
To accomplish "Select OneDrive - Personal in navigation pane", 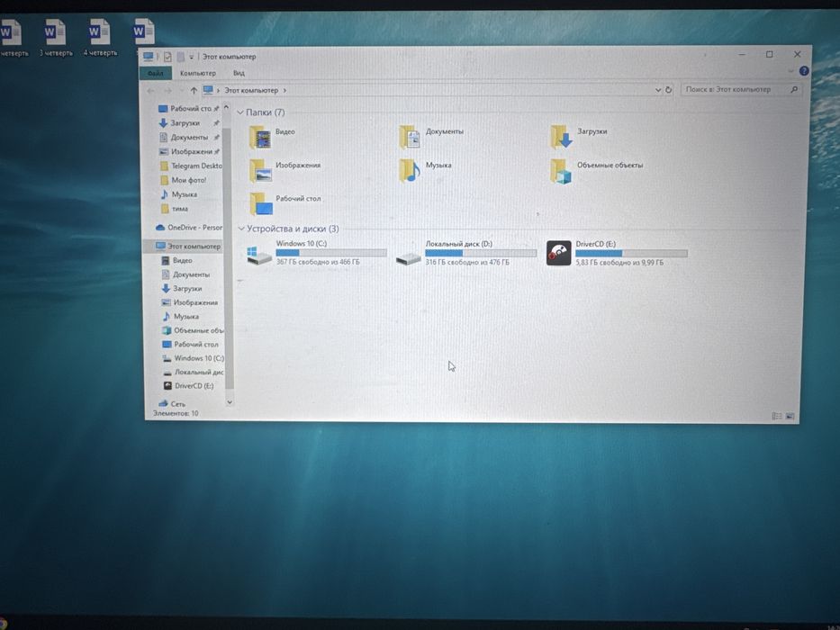I will (188, 227).
